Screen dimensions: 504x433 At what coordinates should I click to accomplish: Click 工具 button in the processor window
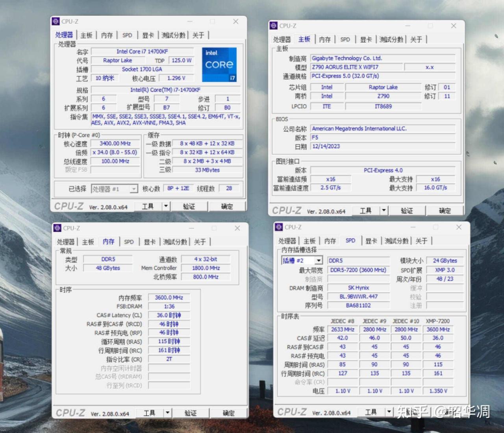pyautogui.click(x=148, y=206)
